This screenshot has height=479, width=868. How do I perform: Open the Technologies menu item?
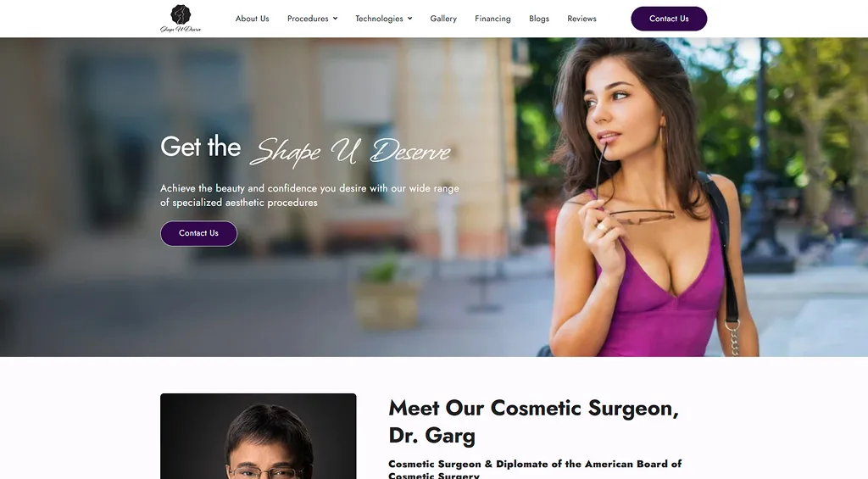(379, 19)
